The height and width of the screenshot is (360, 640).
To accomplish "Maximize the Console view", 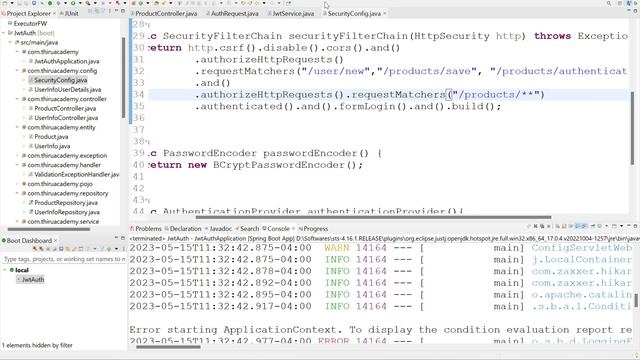I will [636, 226].
